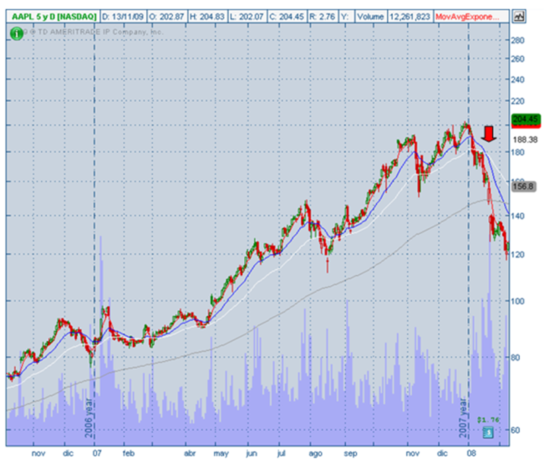Click the ago label on time axis
The height and width of the screenshot is (468, 549).
[315, 454]
